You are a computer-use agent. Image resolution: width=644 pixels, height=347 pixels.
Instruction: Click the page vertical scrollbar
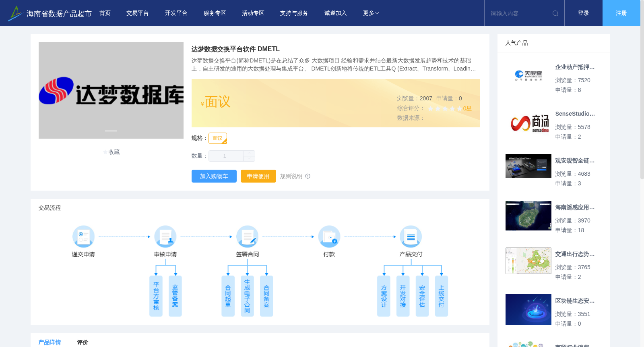pos(642,89)
